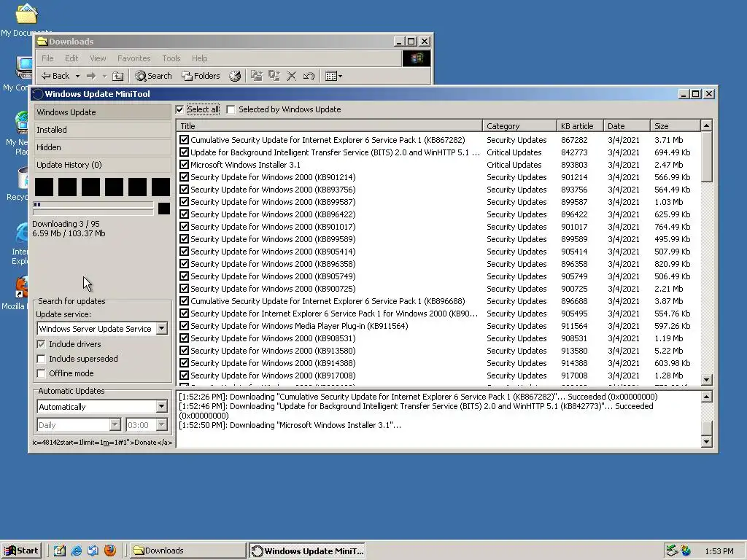Viewport: 747px width, 560px height.
Task: Open the Update service dropdown
Action: point(162,329)
